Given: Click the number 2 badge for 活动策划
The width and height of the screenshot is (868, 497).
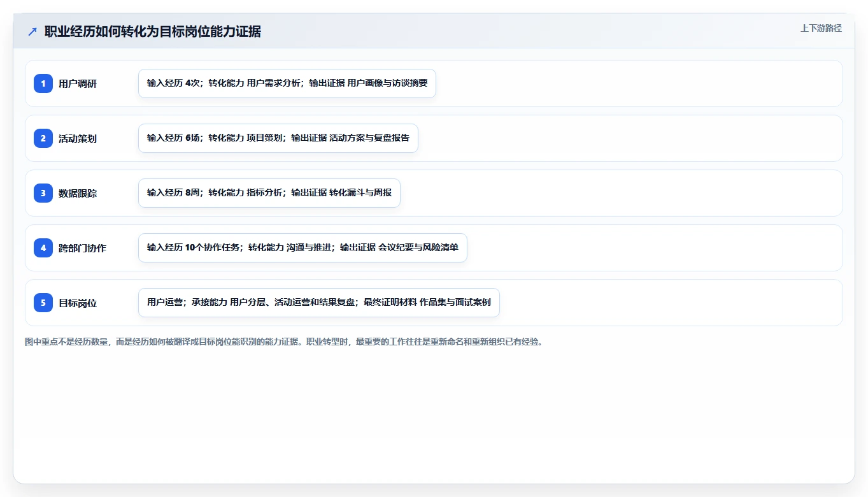Looking at the screenshot, I should [43, 138].
